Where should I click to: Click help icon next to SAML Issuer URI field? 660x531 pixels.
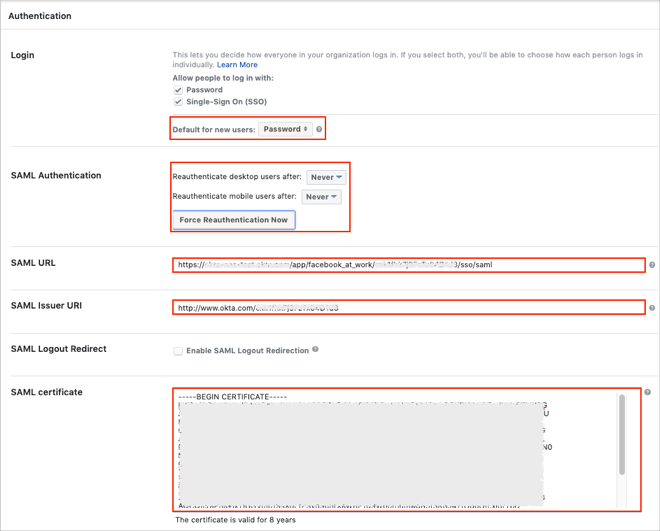point(652,308)
